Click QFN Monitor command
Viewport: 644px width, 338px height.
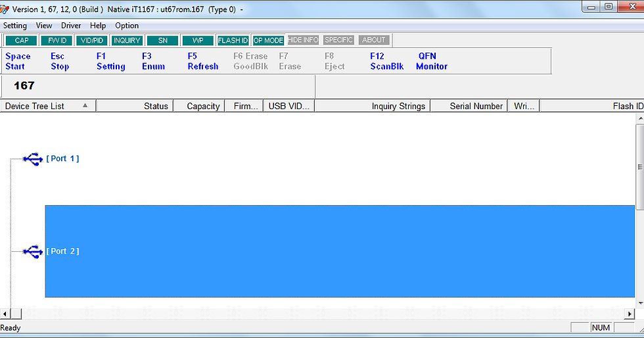point(432,61)
